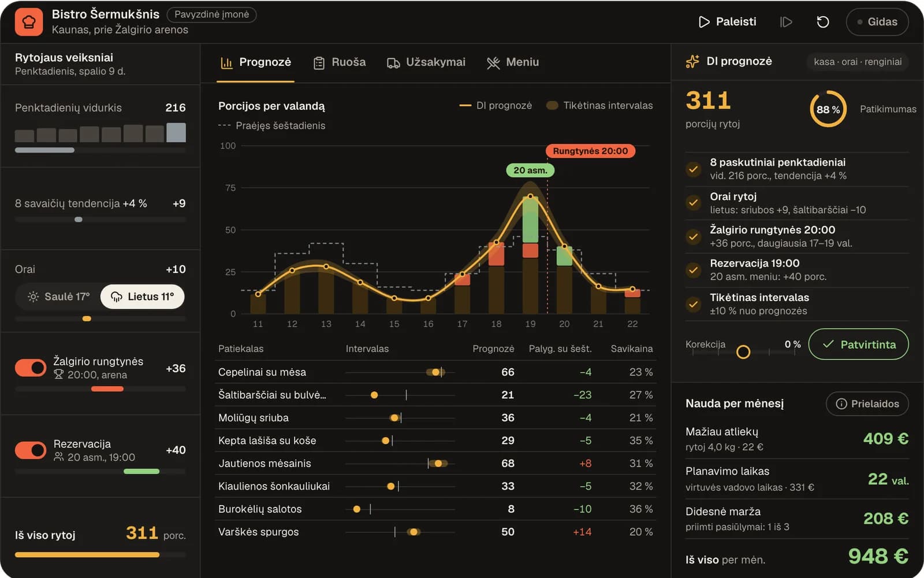Select the Šaltibarščiai su bulvė… row

[x=435, y=395]
